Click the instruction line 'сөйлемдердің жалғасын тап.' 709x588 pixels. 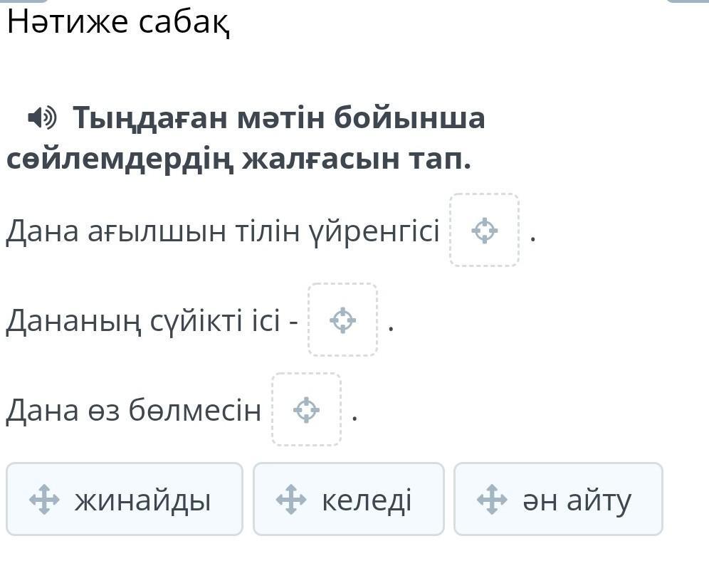[238, 159]
